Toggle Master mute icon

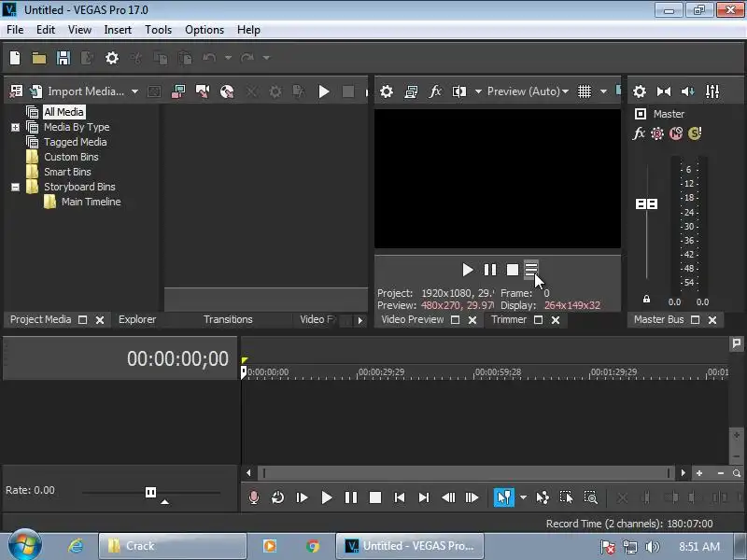click(x=675, y=133)
